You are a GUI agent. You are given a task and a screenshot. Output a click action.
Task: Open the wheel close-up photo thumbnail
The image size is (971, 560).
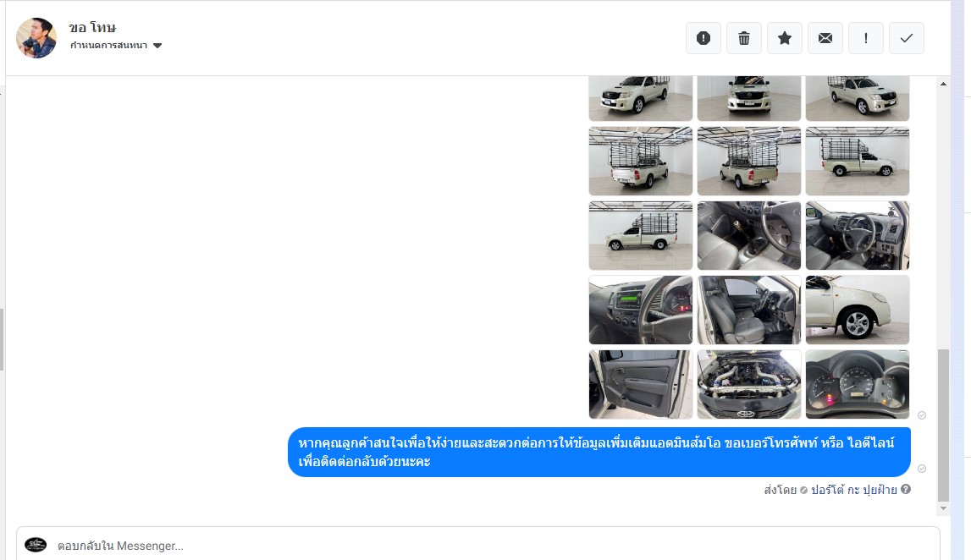[857, 310]
